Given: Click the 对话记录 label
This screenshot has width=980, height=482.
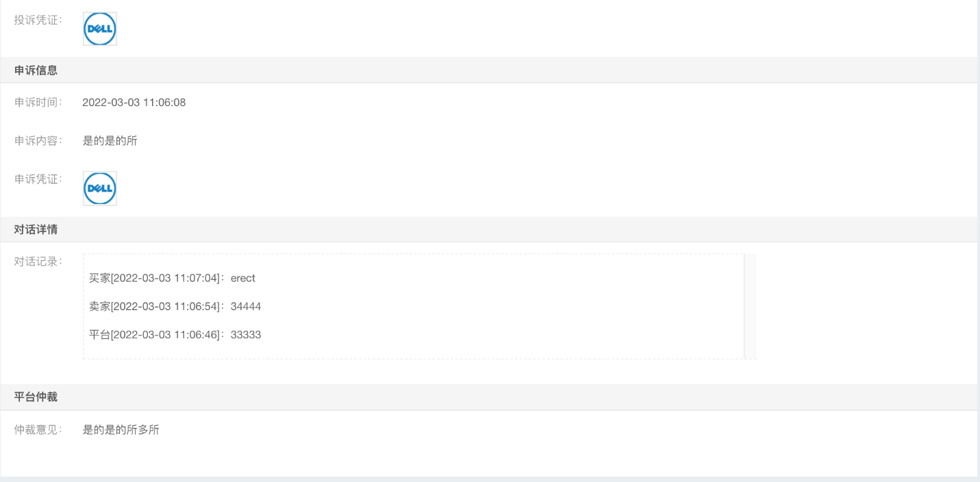Looking at the screenshot, I should tap(39, 262).
